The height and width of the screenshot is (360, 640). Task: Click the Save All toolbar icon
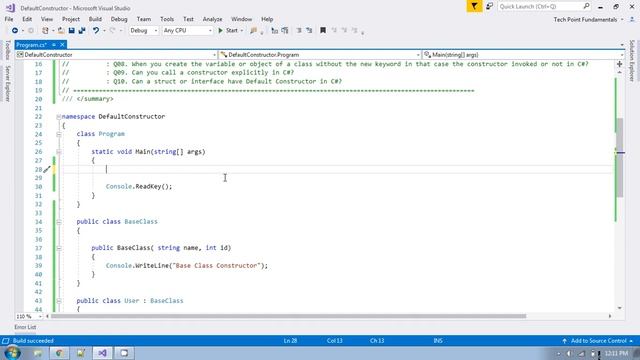coord(82,31)
